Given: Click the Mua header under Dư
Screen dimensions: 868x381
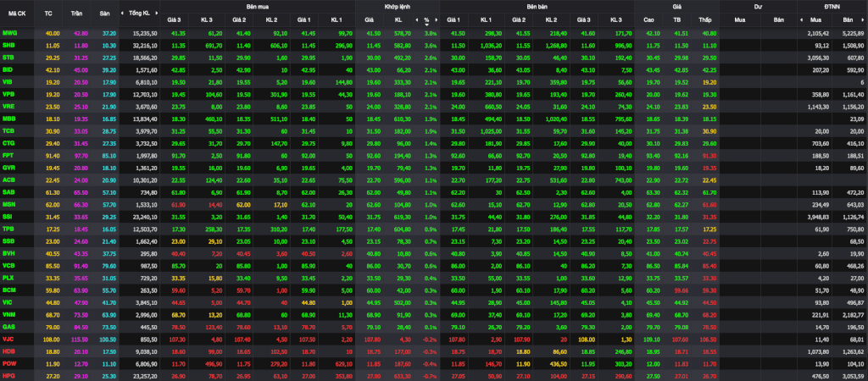Looking at the screenshot, I should tap(739, 20).
